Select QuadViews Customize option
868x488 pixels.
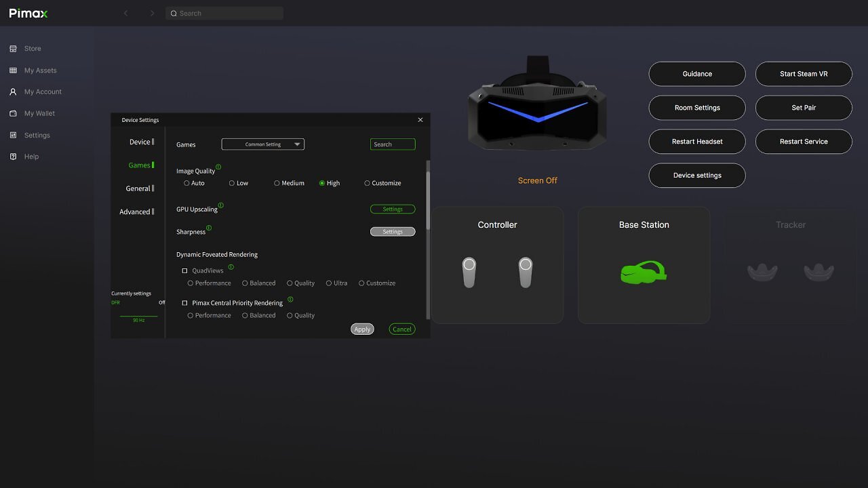point(361,283)
